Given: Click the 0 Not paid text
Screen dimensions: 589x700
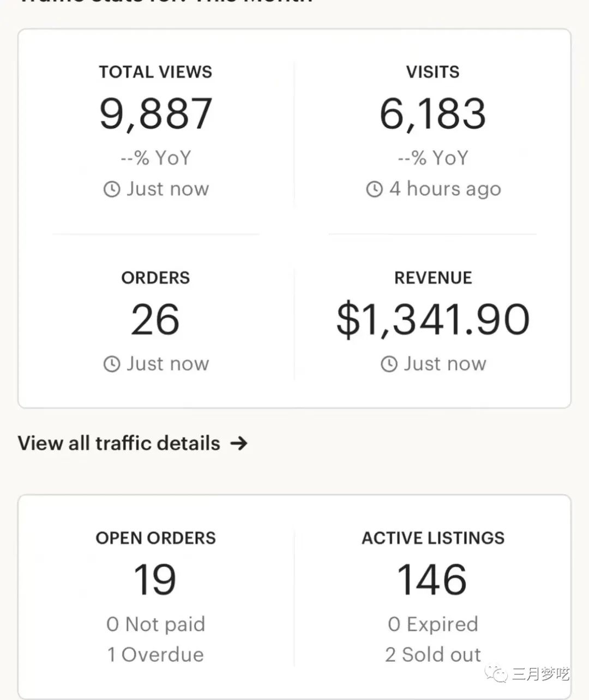Looking at the screenshot, I should pyautogui.click(x=155, y=624).
